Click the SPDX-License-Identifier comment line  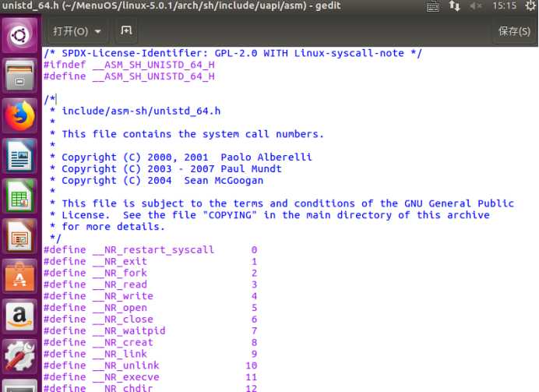[x=233, y=53]
